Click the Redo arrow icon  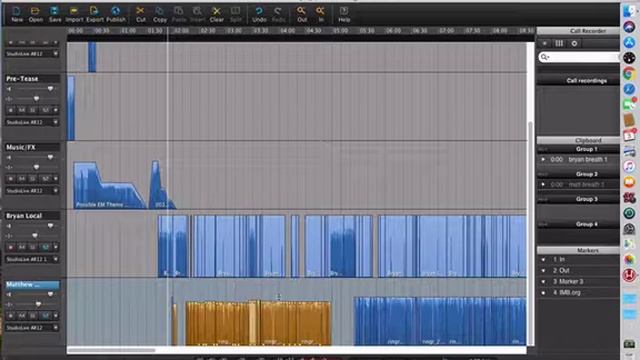click(278, 11)
